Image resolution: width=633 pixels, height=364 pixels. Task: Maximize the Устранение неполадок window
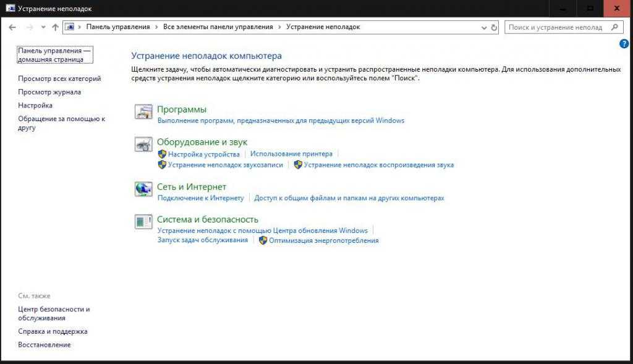pos(590,9)
